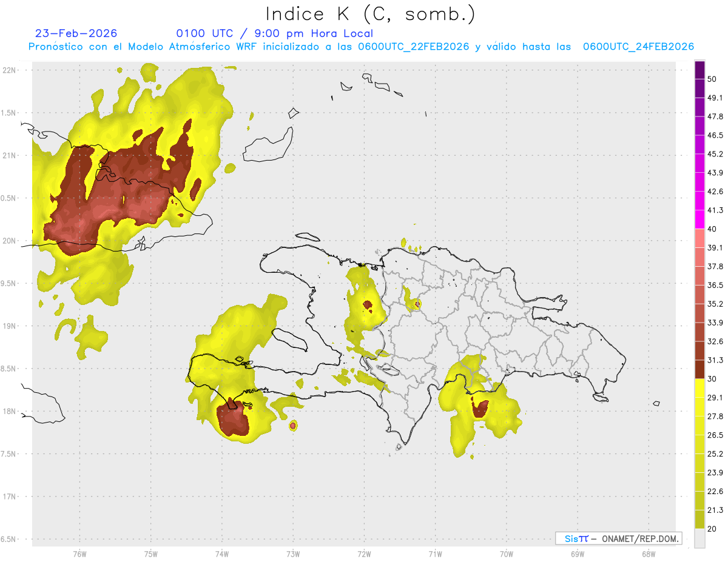Image resolution: width=728 pixels, height=562 pixels.
Task: Pick the dark brown swatch between 30 and 31.3
Action: (x=699, y=370)
